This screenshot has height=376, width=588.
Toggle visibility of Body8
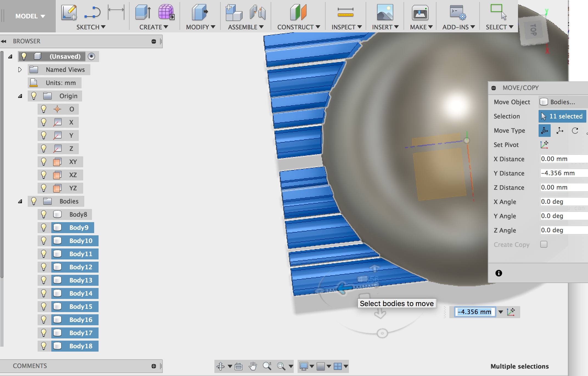pos(44,214)
